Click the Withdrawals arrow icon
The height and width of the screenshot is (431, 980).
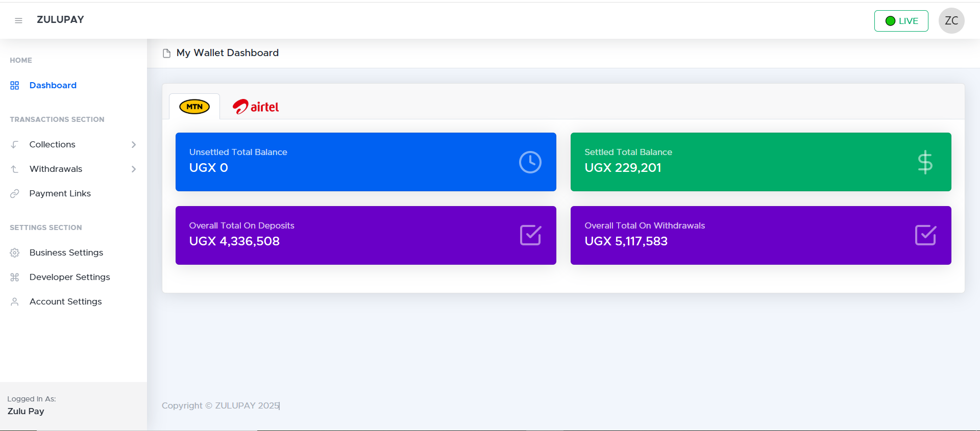pyautogui.click(x=15, y=169)
